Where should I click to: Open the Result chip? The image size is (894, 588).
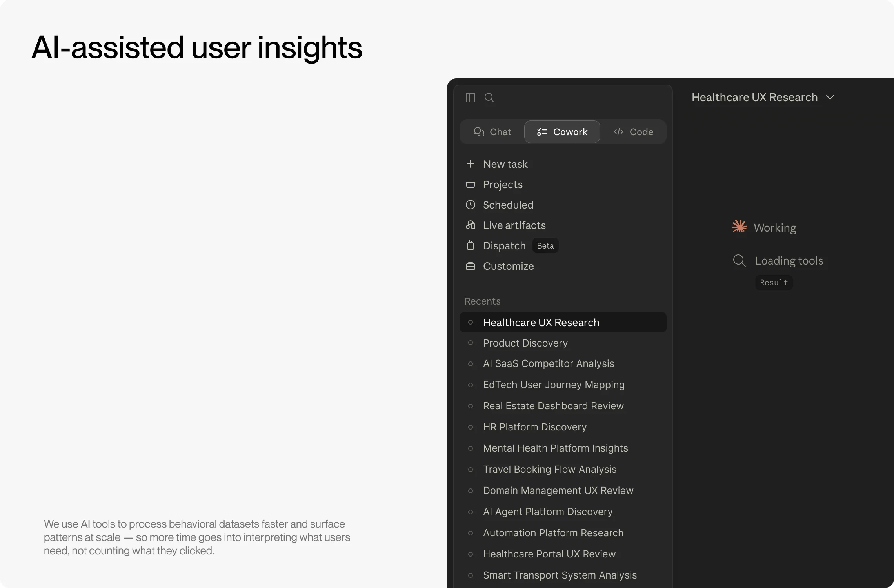[x=774, y=283]
